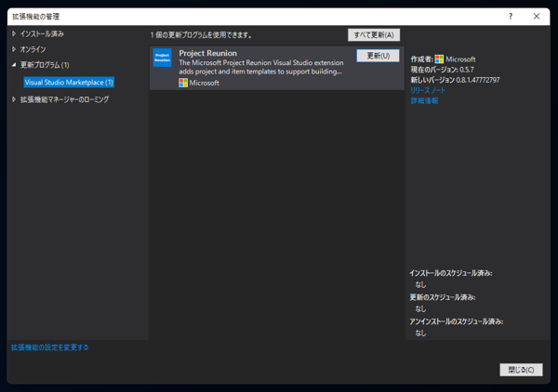The height and width of the screenshot is (392, 558).
Task: Open help with the question mark button
Action: pos(511,17)
